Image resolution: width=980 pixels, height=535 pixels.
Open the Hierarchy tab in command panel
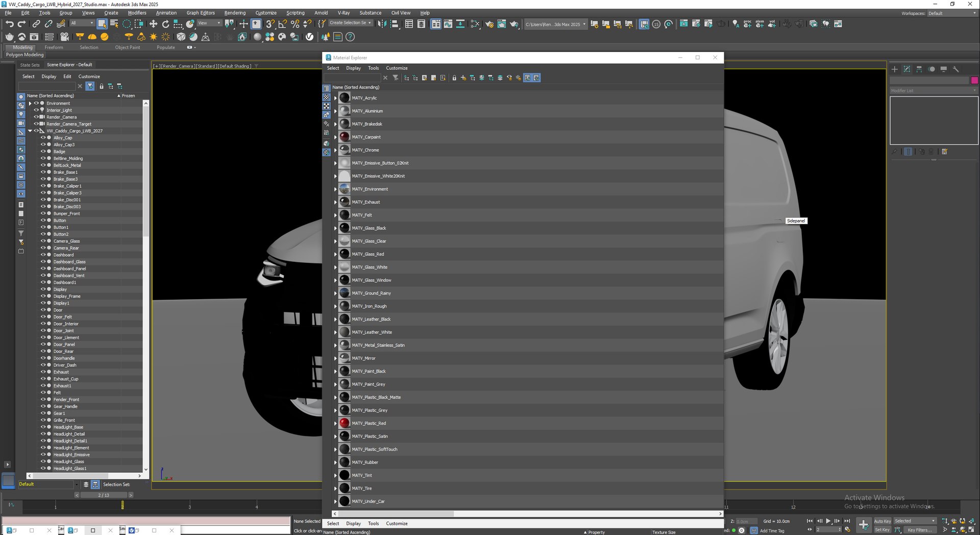click(x=919, y=69)
